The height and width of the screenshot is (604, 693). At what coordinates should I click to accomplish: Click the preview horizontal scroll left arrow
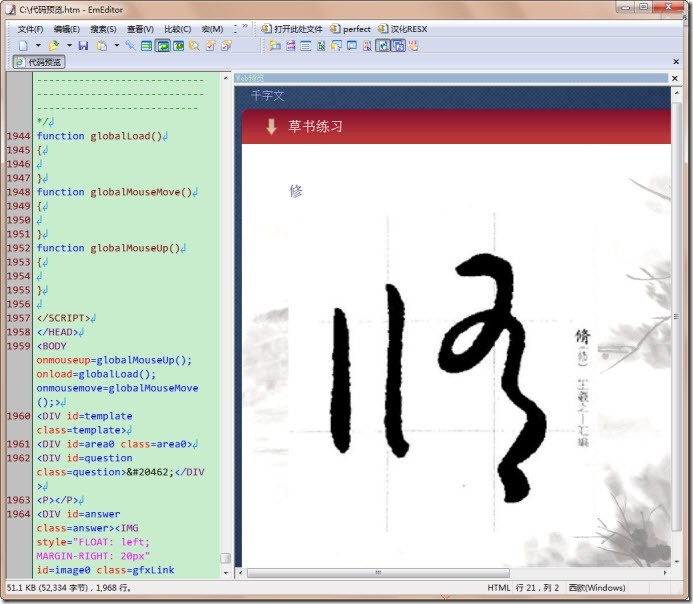click(x=240, y=573)
